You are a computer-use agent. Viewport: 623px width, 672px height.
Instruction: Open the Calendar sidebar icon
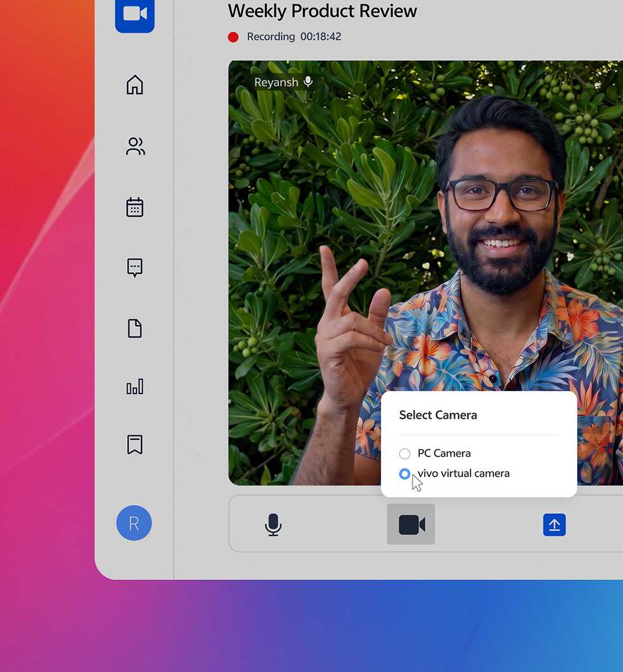tap(135, 207)
